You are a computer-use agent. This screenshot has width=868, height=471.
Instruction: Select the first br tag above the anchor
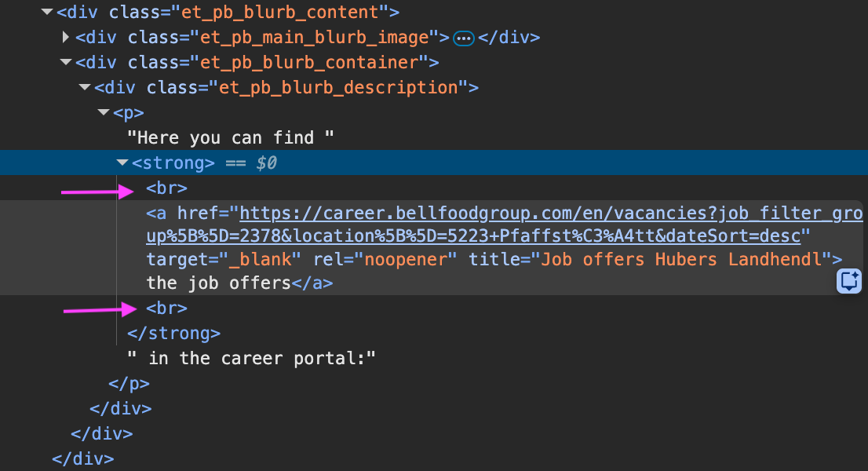click(x=166, y=188)
